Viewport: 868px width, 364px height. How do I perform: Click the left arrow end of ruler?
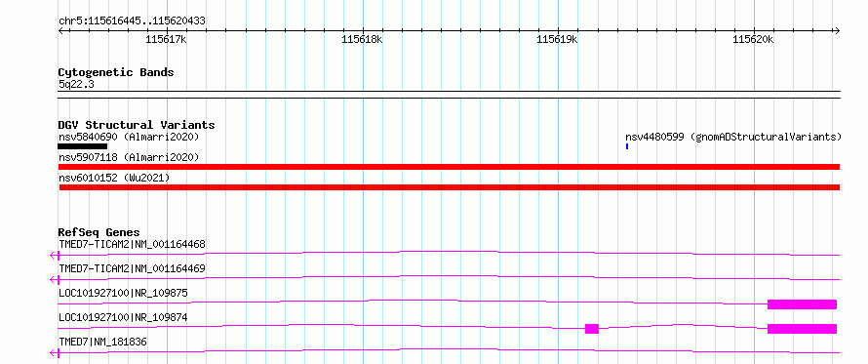[60, 31]
